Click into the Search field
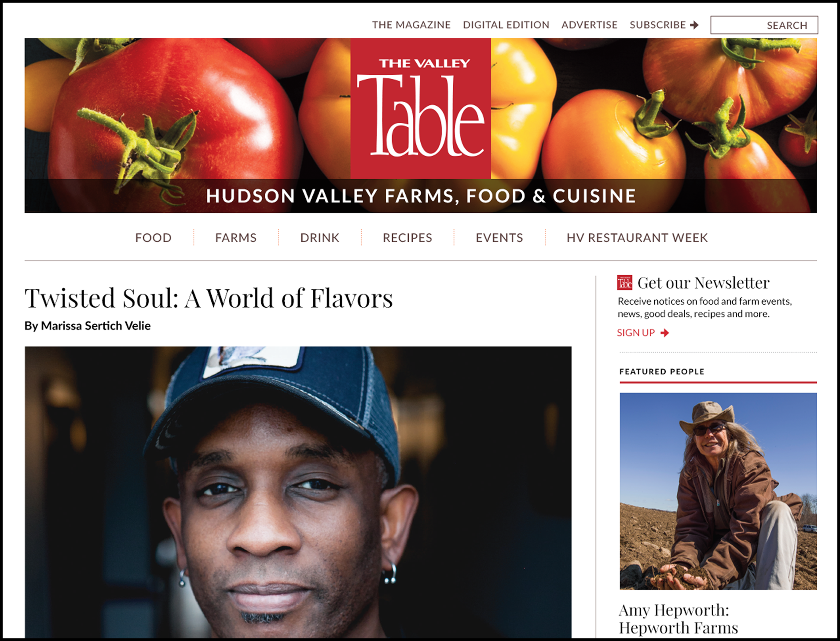Viewport: 840px width, 641px height. [x=764, y=25]
